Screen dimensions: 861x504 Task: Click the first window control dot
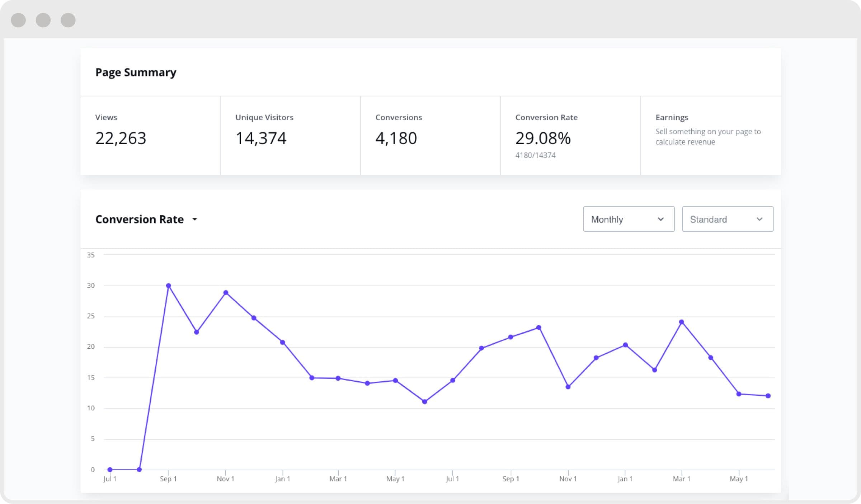[18, 20]
